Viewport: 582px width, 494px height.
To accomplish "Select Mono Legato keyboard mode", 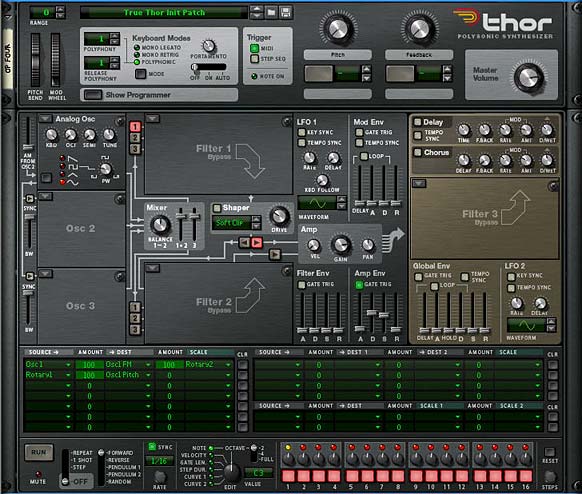I will click(x=137, y=48).
